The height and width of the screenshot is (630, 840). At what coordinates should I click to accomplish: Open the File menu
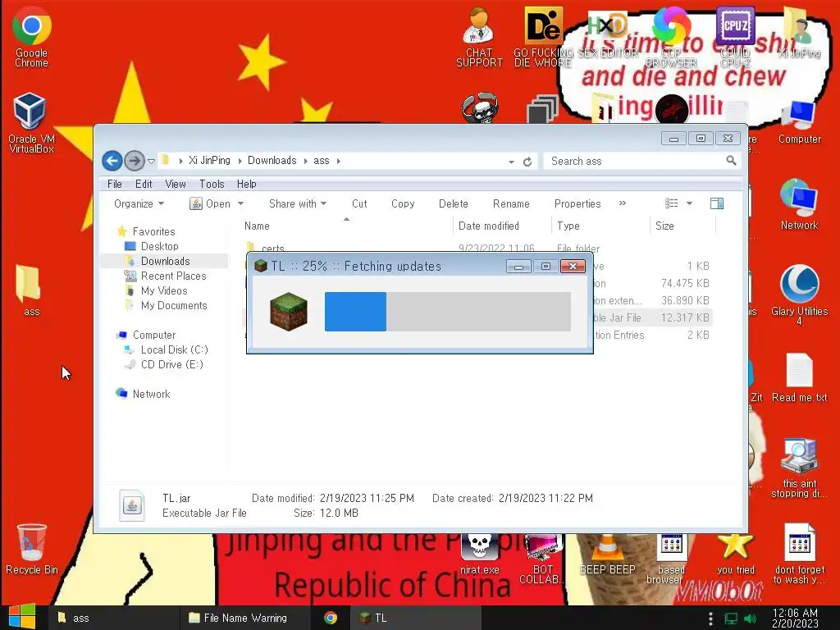pyautogui.click(x=114, y=184)
